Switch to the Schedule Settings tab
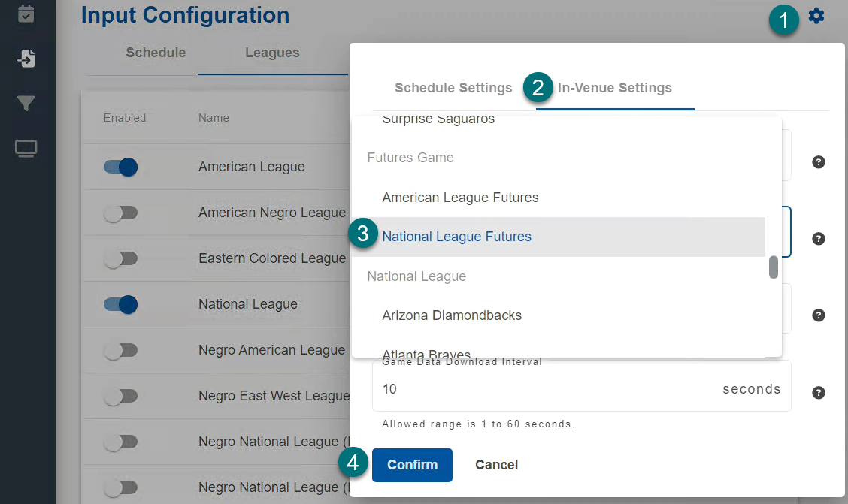The height and width of the screenshot is (504, 848). [x=453, y=88]
